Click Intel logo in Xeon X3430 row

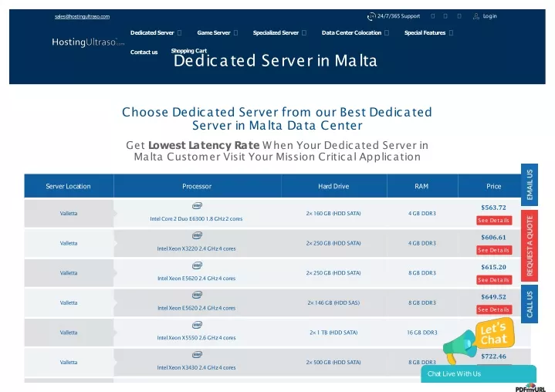click(x=197, y=354)
